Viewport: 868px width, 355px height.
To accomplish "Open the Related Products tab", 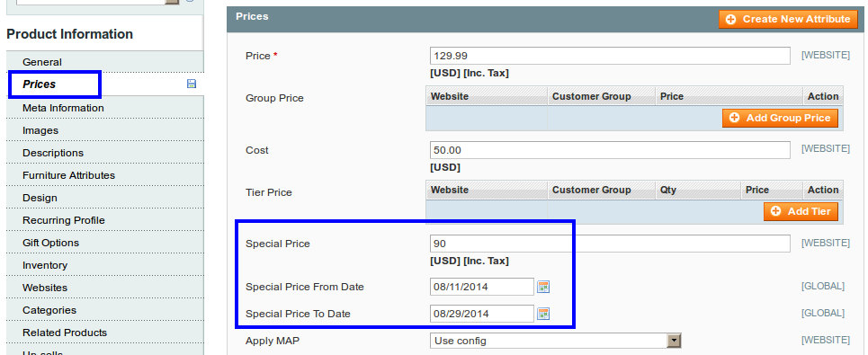I will [105, 333].
